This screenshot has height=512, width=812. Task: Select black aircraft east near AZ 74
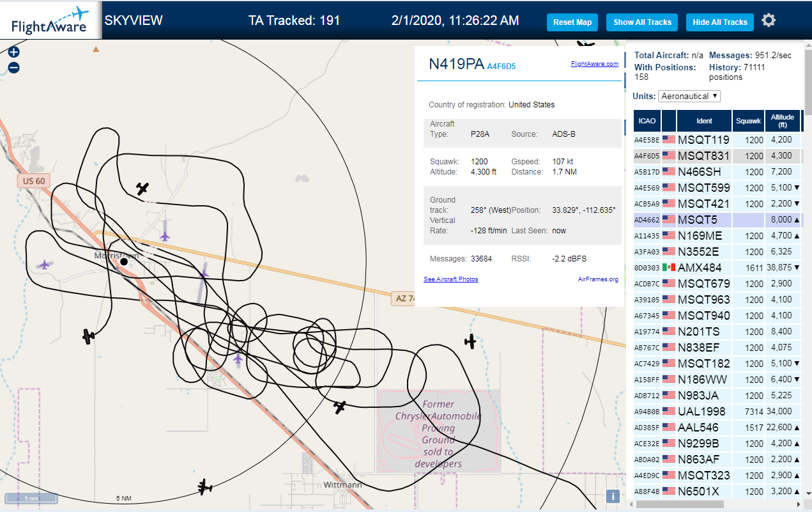[471, 341]
